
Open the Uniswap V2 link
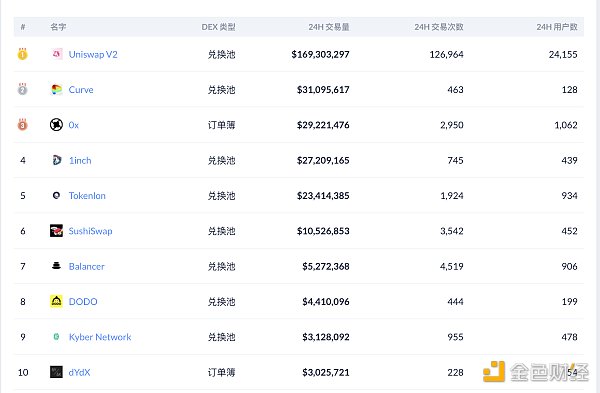tap(93, 54)
